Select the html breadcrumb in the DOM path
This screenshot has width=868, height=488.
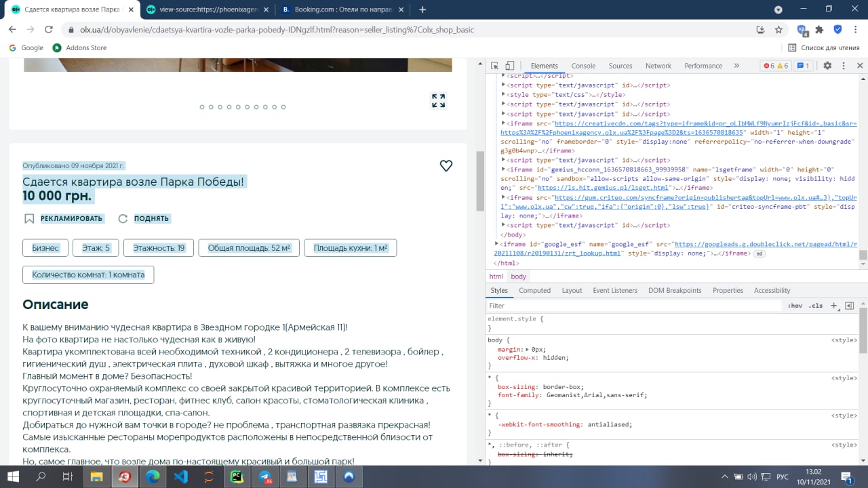pyautogui.click(x=496, y=277)
